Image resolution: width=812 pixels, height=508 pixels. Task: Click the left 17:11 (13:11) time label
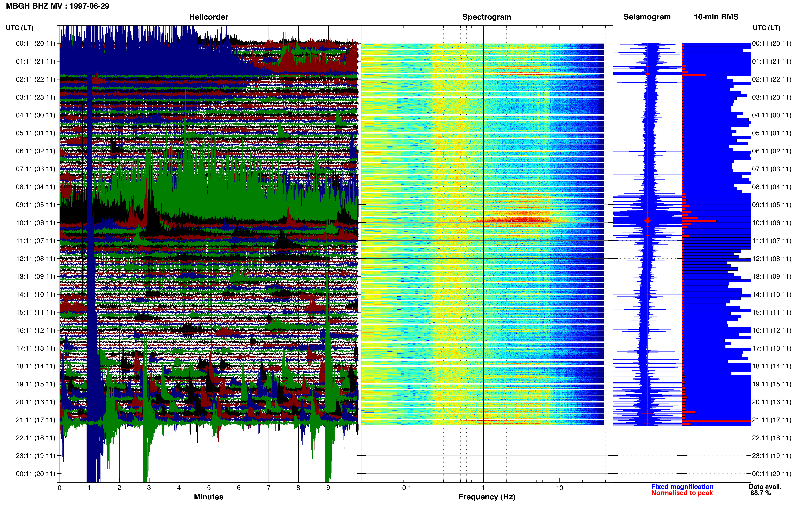(36, 348)
